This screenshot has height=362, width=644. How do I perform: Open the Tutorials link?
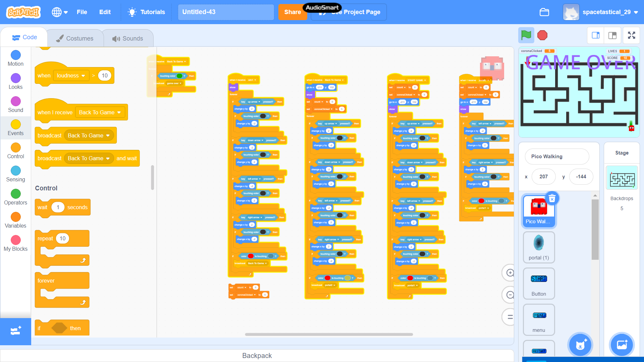(x=147, y=12)
